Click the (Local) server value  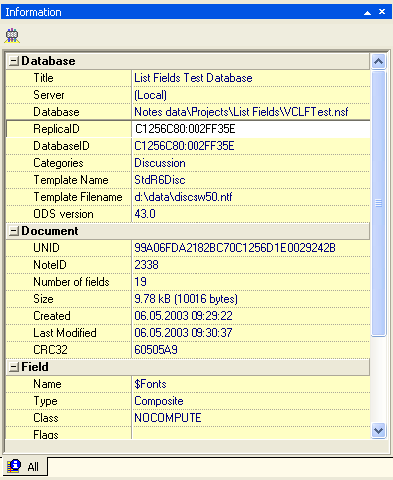click(150, 95)
